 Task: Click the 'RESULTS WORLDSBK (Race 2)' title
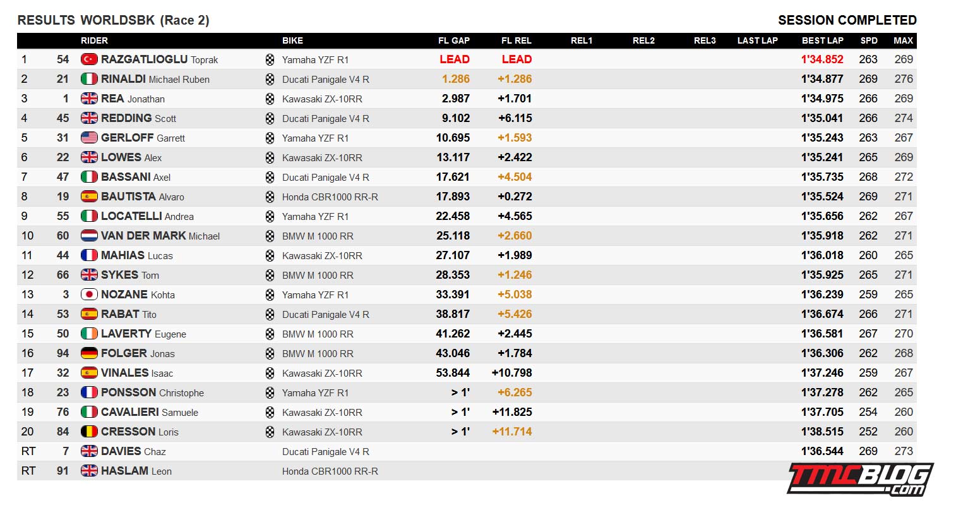[114, 20]
